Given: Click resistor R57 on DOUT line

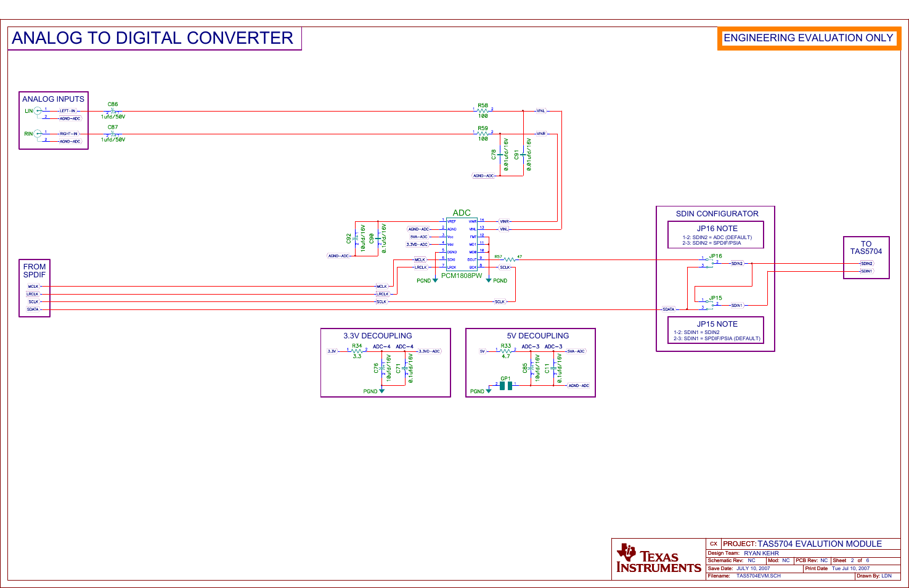Looking at the screenshot, I should [x=509, y=259].
